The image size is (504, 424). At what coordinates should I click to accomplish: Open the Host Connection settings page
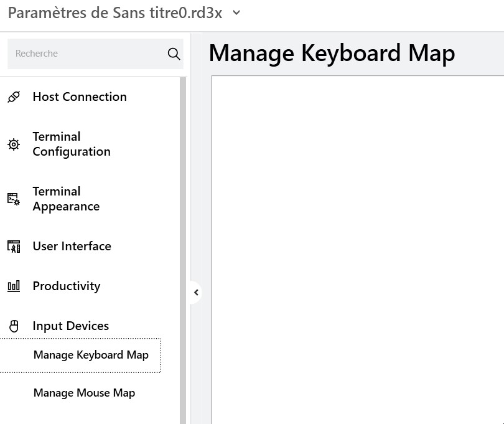click(79, 97)
